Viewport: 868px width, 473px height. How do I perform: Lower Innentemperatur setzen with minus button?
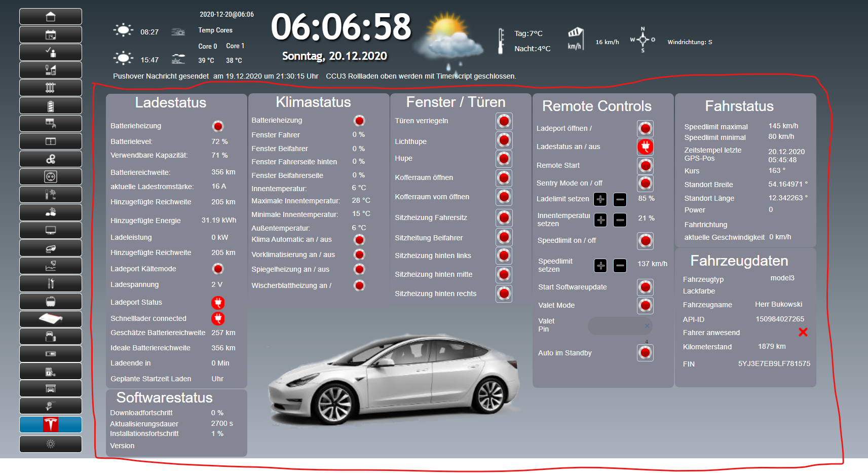(x=620, y=220)
